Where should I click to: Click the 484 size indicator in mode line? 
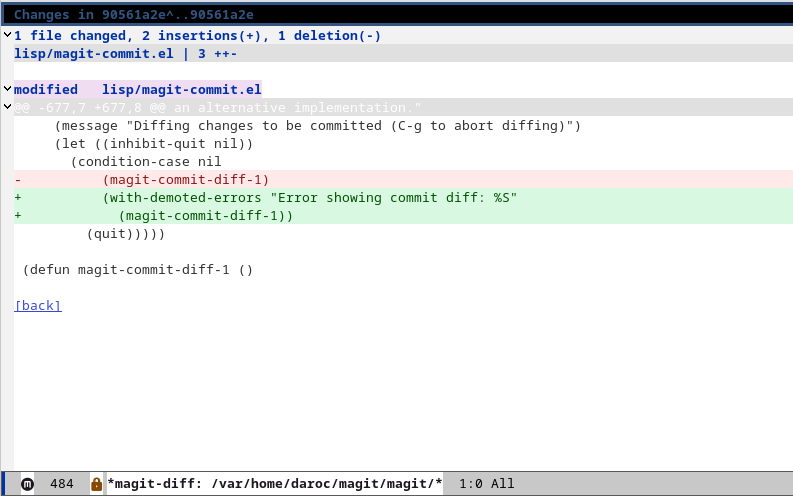coord(61,484)
